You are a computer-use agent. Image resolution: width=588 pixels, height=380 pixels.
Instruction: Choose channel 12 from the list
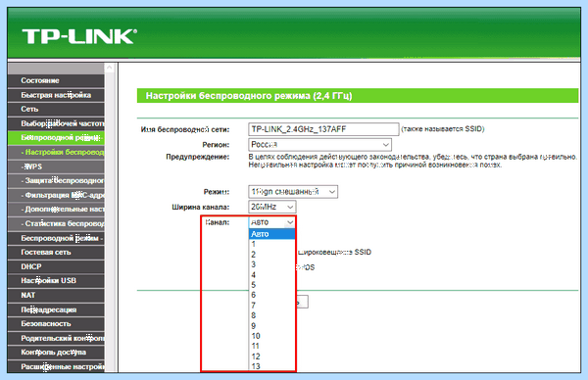[272, 356]
